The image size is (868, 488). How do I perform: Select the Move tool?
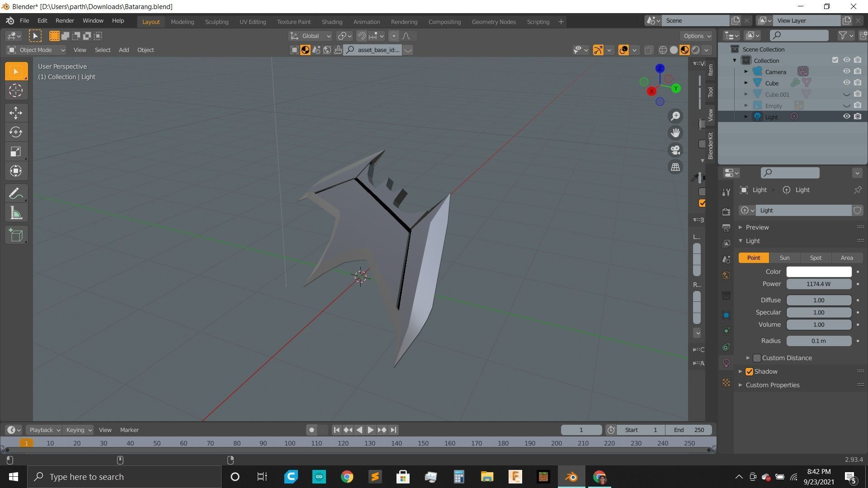[16, 113]
